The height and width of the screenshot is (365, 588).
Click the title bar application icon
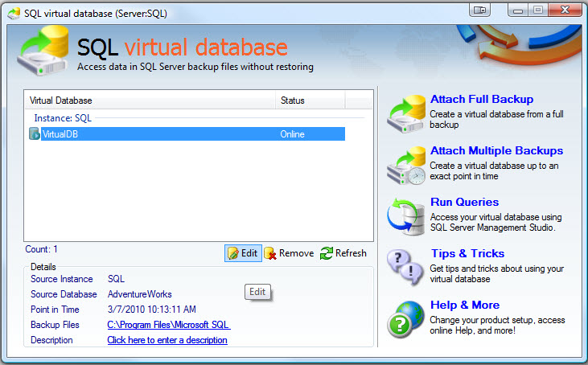point(14,14)
